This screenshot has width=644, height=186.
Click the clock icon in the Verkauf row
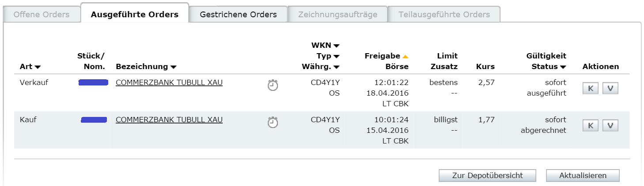tap(273, 85)
